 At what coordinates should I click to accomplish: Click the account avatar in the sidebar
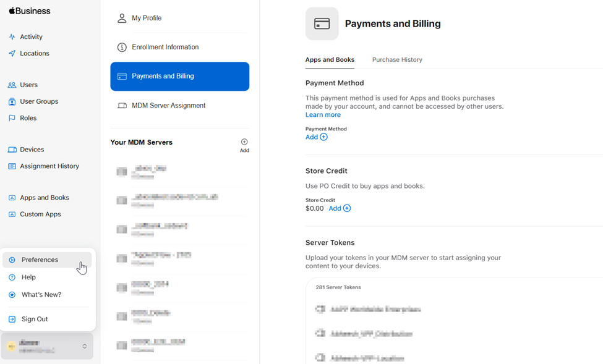click(x=12, y=346)
